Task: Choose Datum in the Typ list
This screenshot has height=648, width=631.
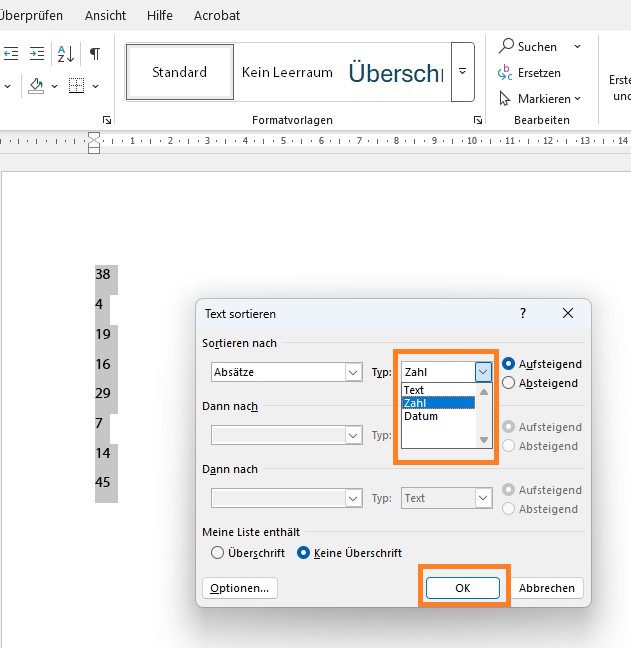Action: click(422, 416)
